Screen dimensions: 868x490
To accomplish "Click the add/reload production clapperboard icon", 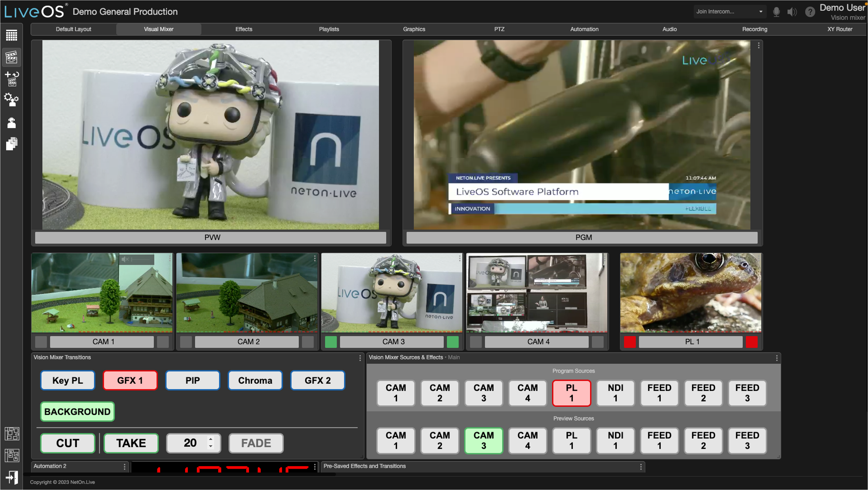I will pos(11,79).
